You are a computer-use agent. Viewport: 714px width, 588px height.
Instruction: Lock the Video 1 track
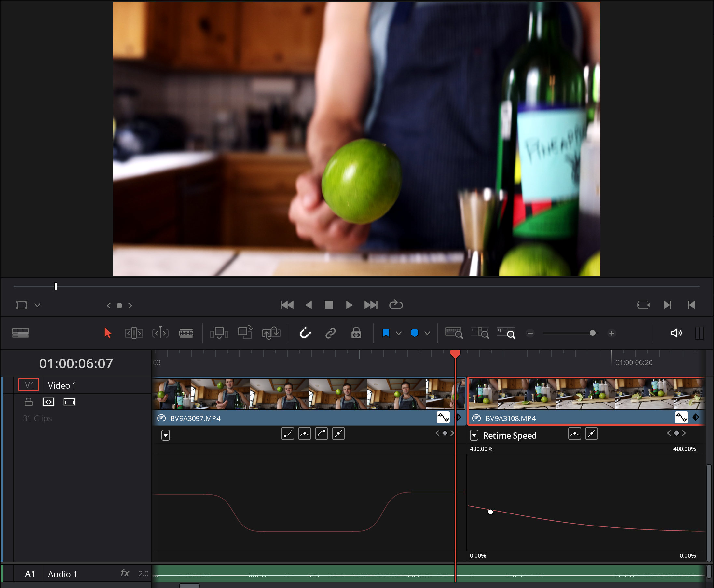point(28,402)
